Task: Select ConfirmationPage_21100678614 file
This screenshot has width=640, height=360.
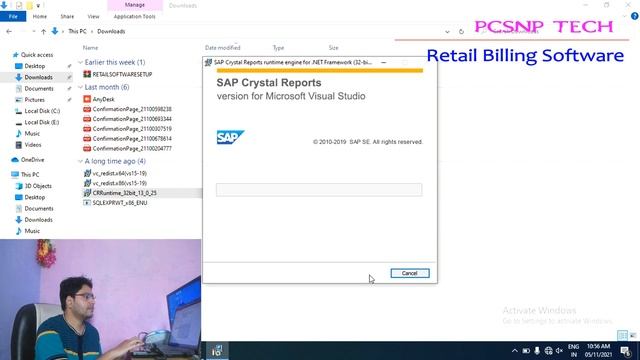Action: coord(132,138)
